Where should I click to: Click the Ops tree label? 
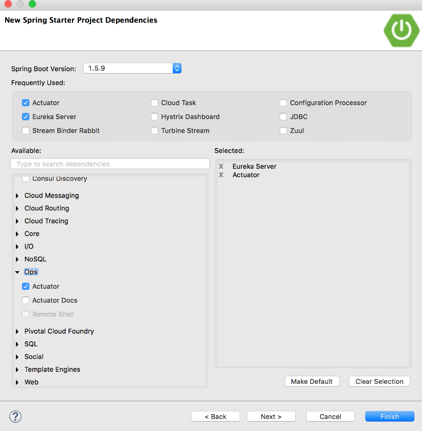tap(31, 272)
